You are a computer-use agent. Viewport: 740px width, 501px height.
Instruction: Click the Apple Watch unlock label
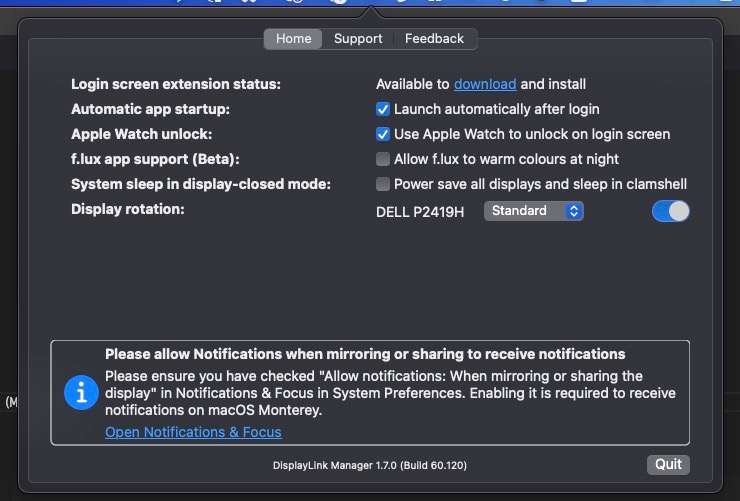coord(142,134)
